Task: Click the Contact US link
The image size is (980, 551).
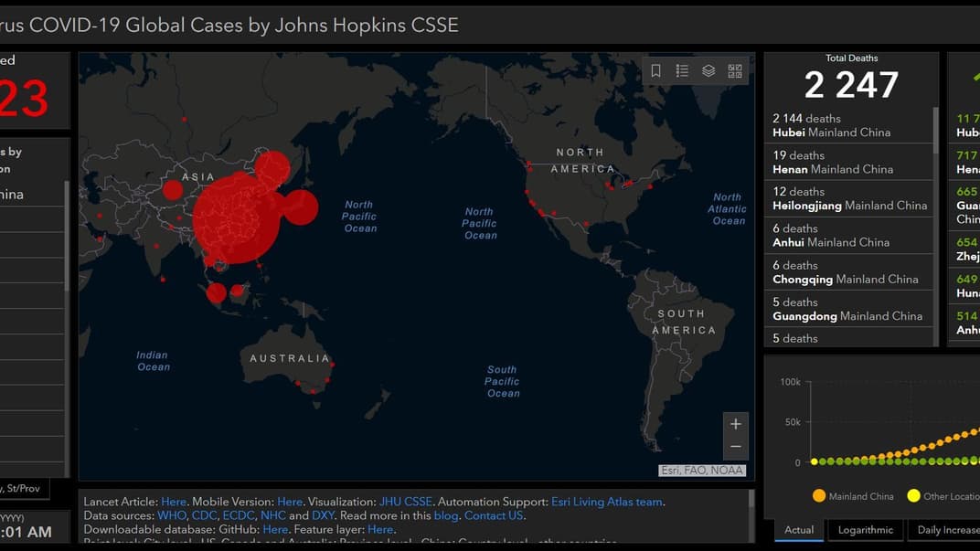Action: point(494,515)
